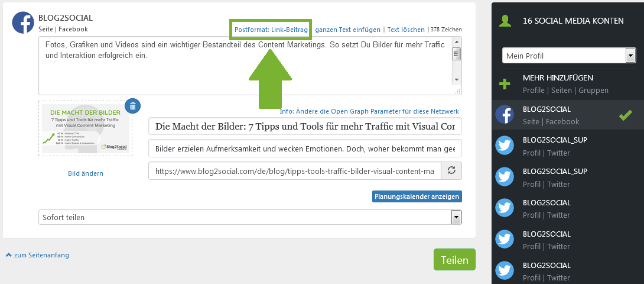
Task: Click the Facebook logo beside BLOG2SOCIAL heading
Action: [x=23, y=22]
